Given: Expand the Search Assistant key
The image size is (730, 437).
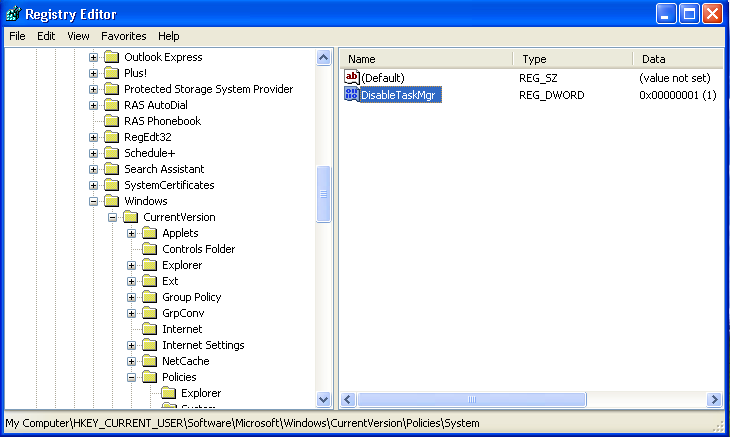Looking at the screenshot, I should pos(94,169).
